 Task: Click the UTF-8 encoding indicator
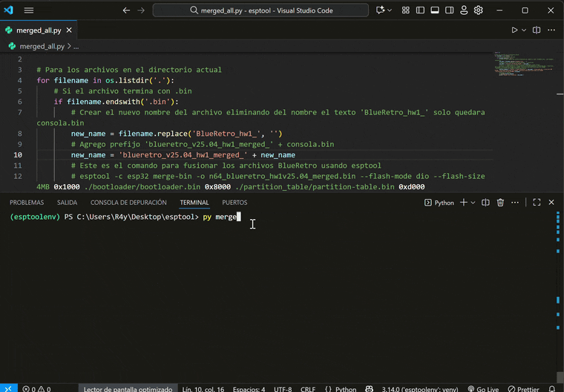(x=283, y=388)
